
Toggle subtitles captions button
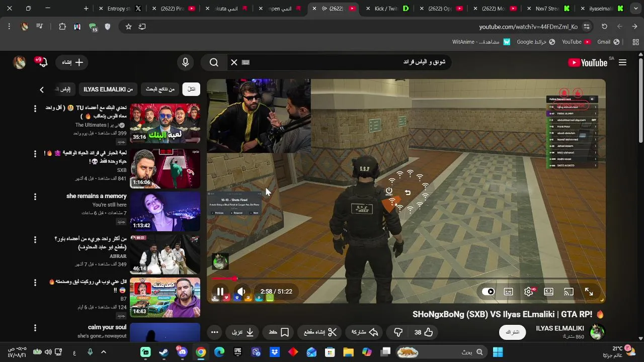coord(509,292)
